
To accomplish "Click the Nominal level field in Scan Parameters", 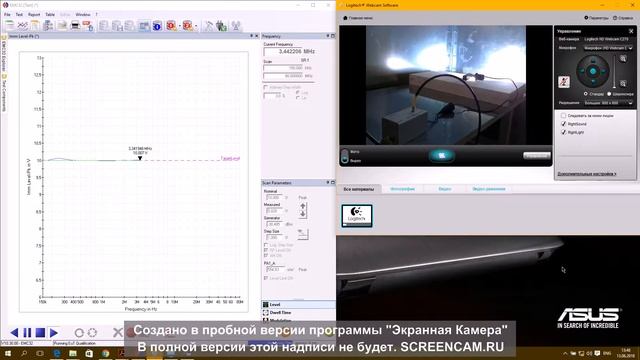I will (274, 198).
